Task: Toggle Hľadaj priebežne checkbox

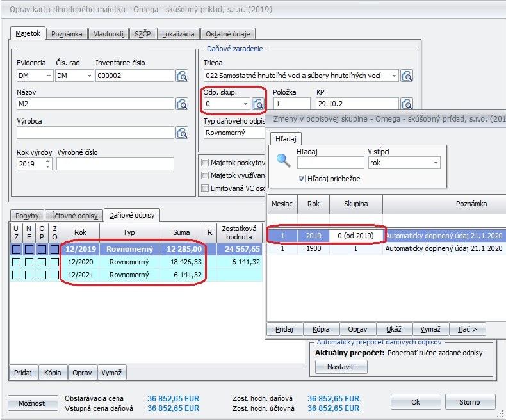Action: click(x=302, y=179)
